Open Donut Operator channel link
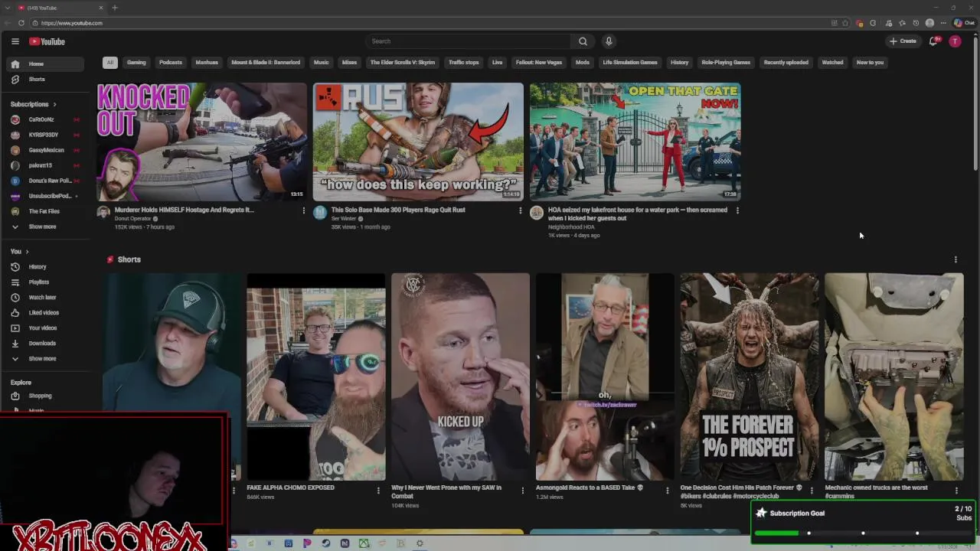Screen dimensions: 980x551 click(x=132, y=219)
